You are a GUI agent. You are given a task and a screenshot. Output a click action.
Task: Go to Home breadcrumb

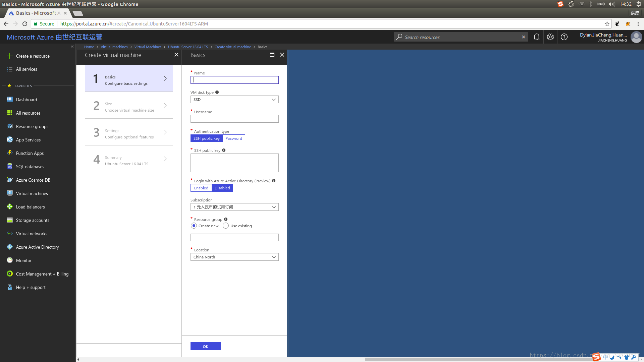pyautogui.click(x=89, y=47)
